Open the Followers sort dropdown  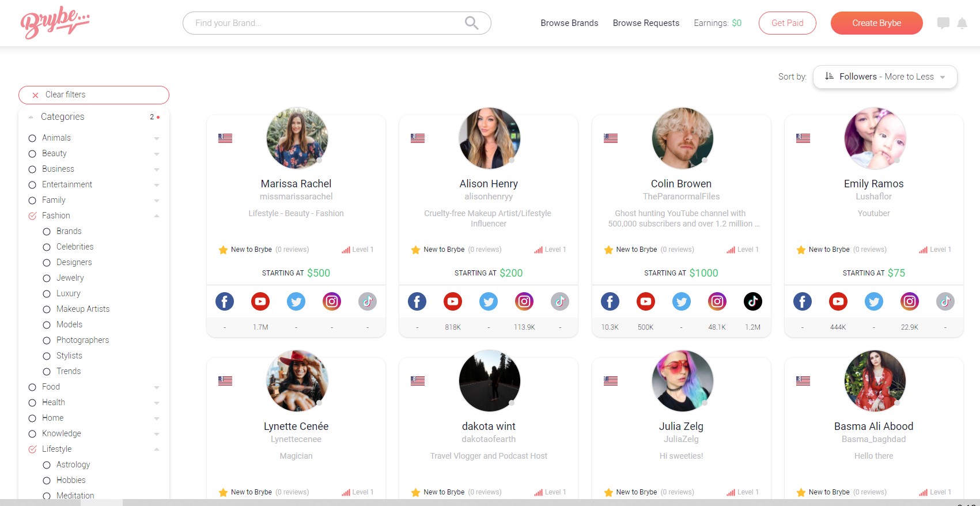point(885,77)
